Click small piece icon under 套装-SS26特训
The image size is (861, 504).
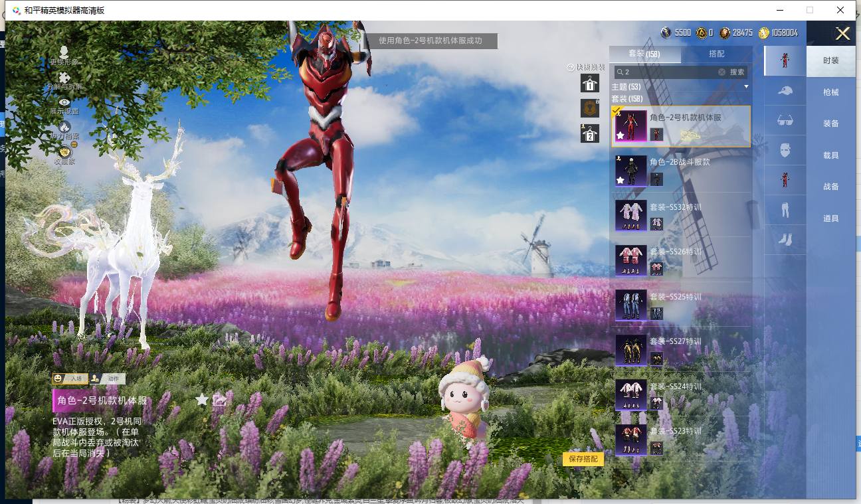click(656, 269)
